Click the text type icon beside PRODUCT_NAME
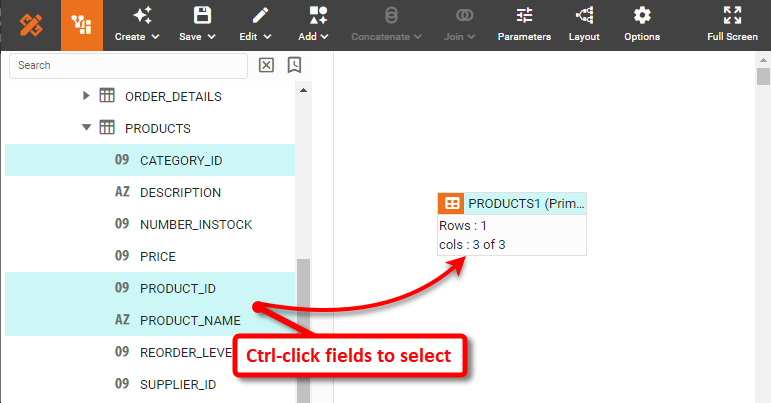Screen dimensions: 771x403 (x=122, y=319)
